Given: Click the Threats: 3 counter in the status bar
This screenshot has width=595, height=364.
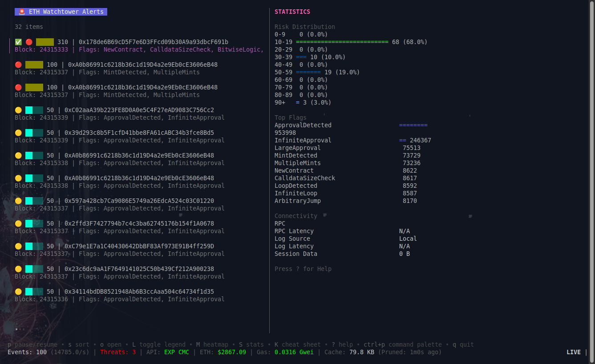Looking at the screenshot, I should tap(119, 352).
